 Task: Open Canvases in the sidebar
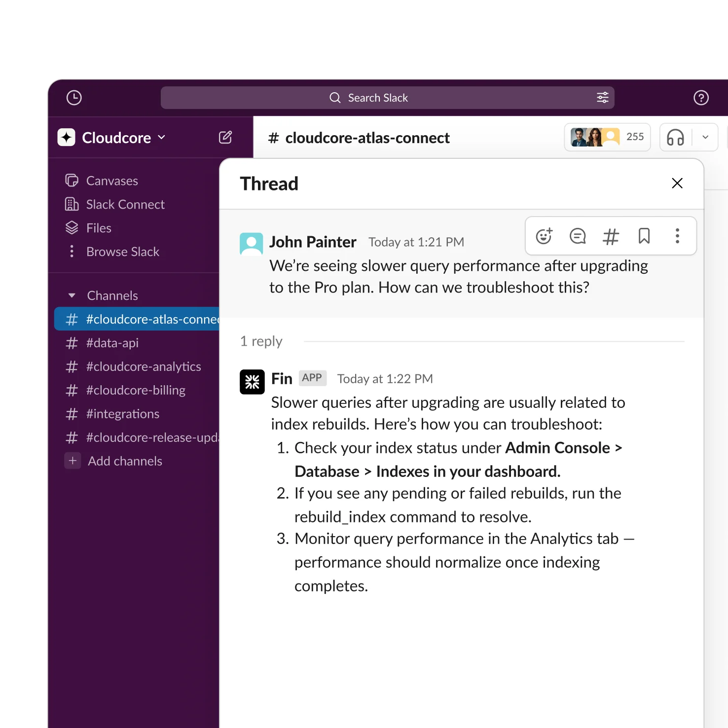click(111, 181)
